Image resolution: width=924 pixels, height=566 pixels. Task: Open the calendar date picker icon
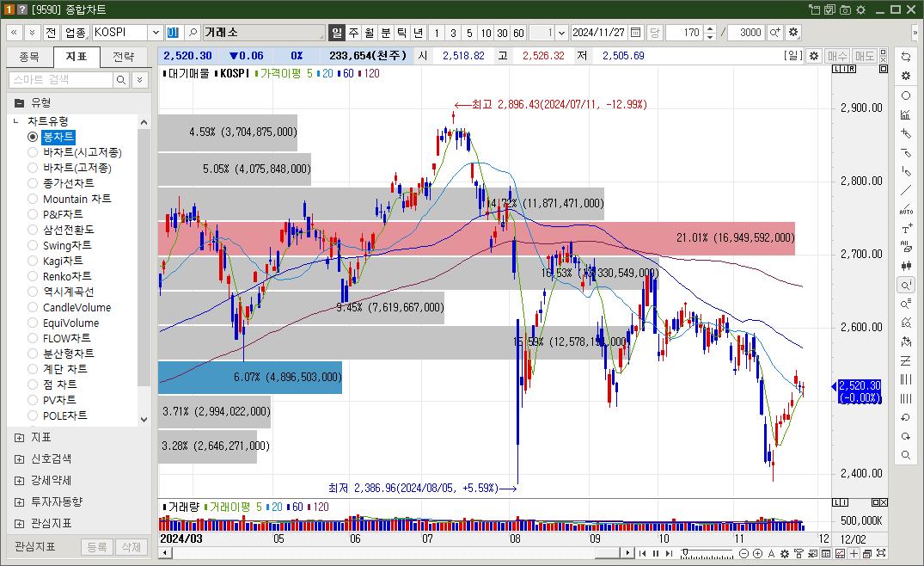tap(635, 33)
